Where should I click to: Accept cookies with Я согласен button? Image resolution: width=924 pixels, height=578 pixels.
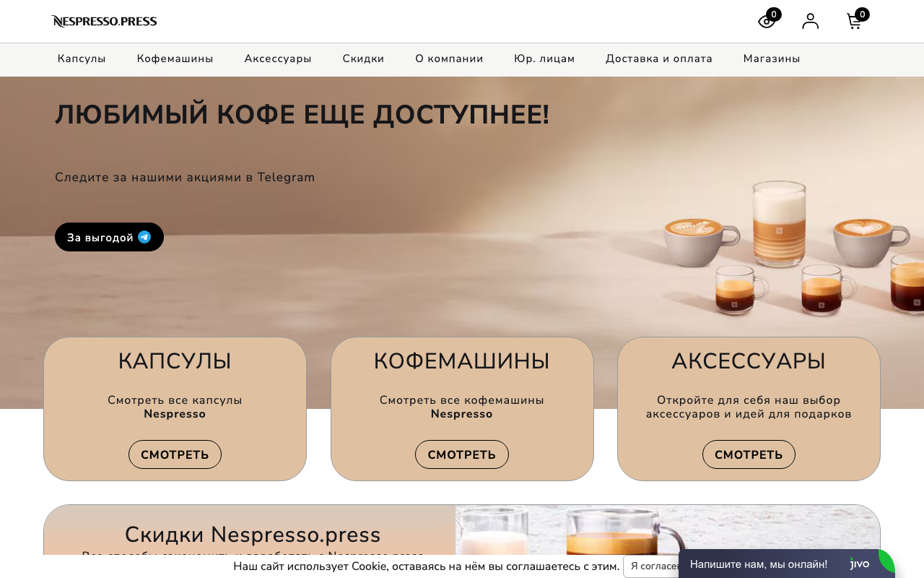pos(652,566)
